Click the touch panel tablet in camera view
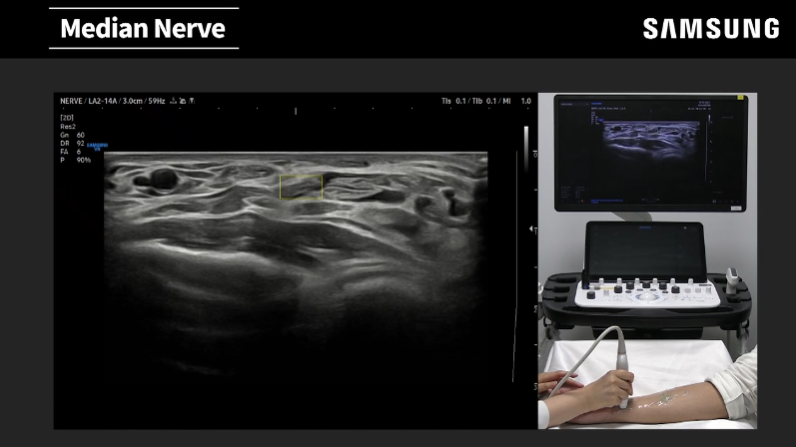 645,253
